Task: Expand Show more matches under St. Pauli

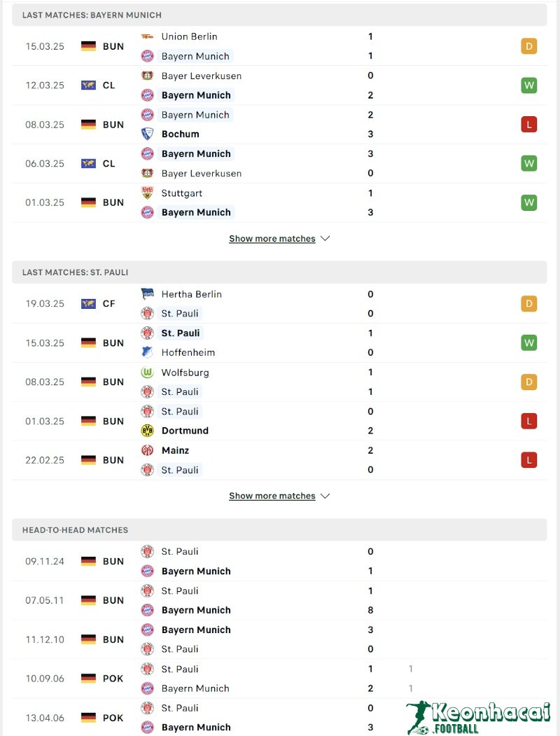Action: pos(272,496)
